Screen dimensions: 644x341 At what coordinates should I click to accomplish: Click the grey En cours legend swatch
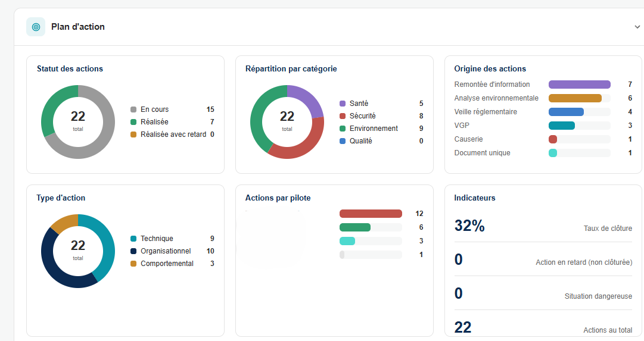[133, 110]
